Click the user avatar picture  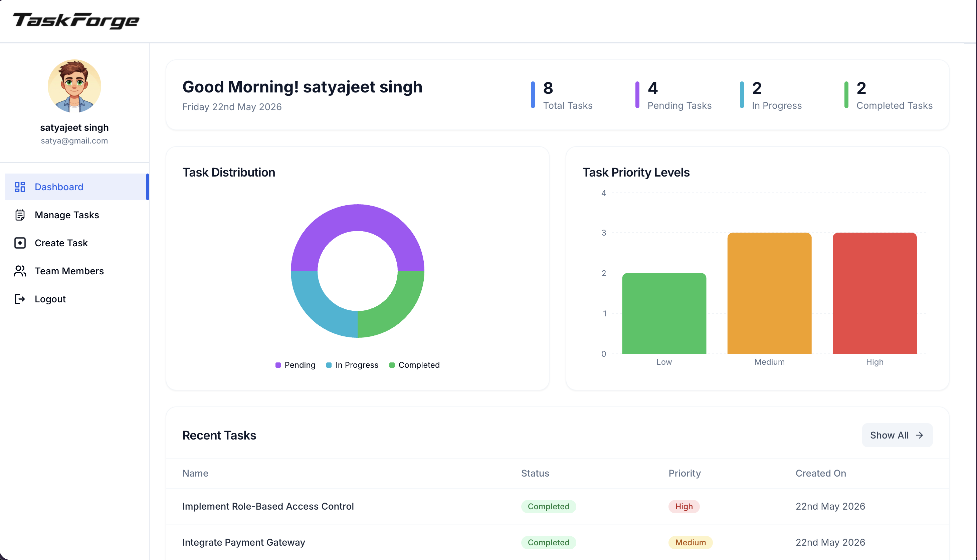(x=74, y=86)
